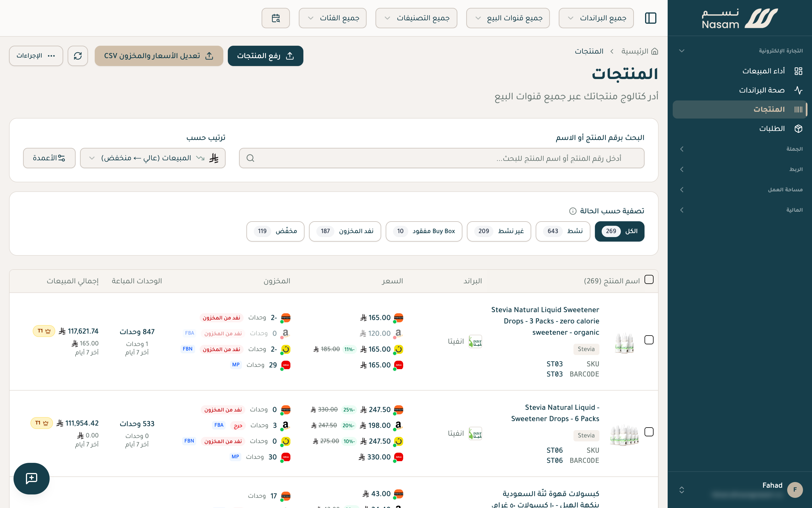This screenshot has height=508, width=812.
Task: Open the جميع الفئات dropdown
Action: (x=332, y=18)
